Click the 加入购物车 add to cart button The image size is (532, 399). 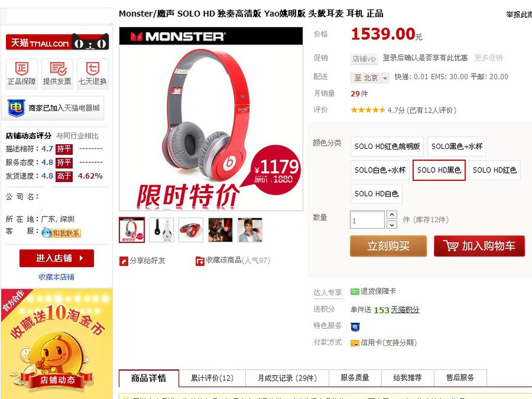(x=479, y=246)
